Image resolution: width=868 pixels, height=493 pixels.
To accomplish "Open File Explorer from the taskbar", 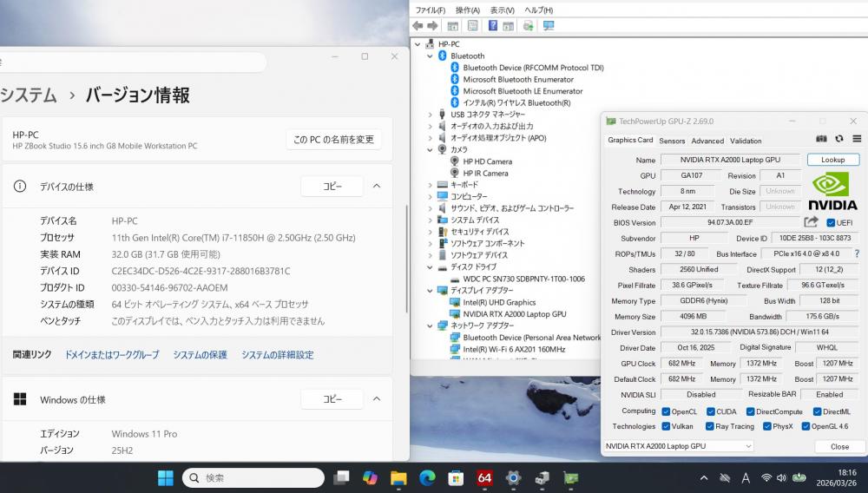I will pyautogui.click(x=398, y=477).
